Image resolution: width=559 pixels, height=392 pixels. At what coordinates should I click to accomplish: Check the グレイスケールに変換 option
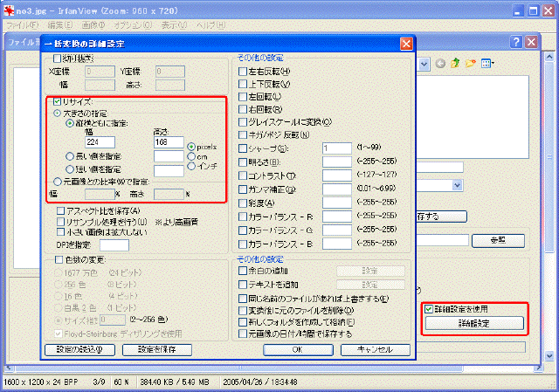[243, 121]
